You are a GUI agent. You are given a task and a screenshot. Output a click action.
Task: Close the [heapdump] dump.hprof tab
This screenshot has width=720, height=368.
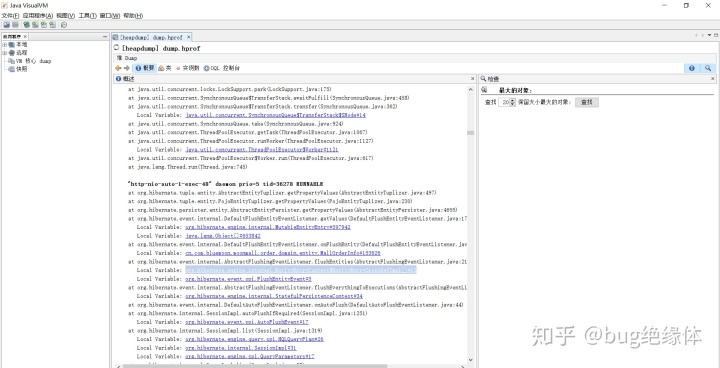pos(188,37)
